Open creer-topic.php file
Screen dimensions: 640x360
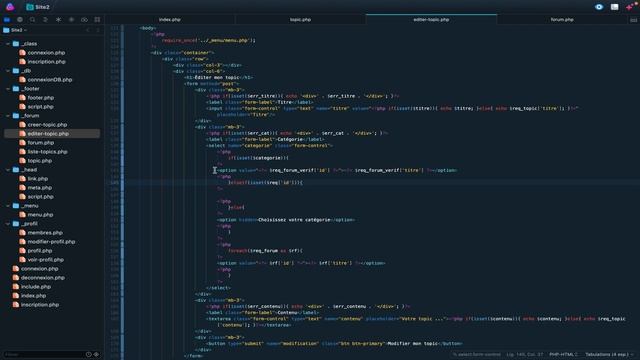47,124
